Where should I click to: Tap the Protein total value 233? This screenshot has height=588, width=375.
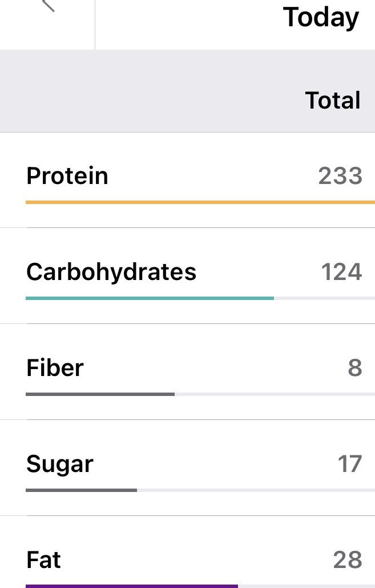coord(340,176)
